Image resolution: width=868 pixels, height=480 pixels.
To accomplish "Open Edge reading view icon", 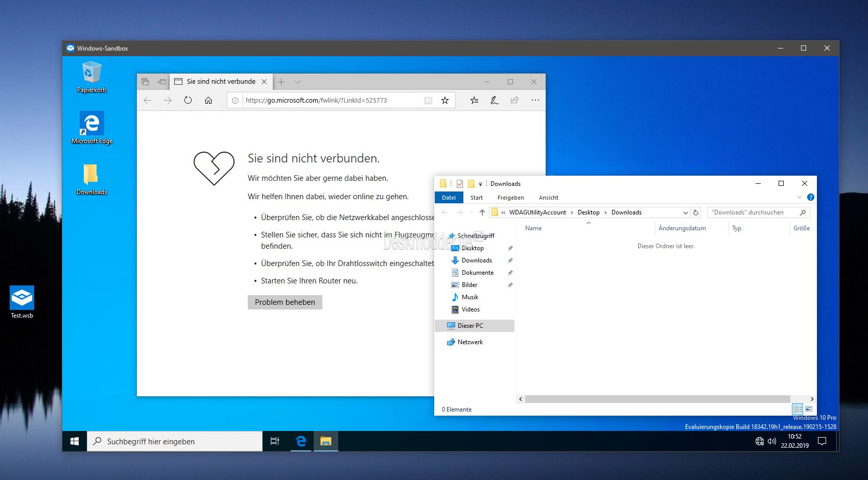I will point(428,100).
